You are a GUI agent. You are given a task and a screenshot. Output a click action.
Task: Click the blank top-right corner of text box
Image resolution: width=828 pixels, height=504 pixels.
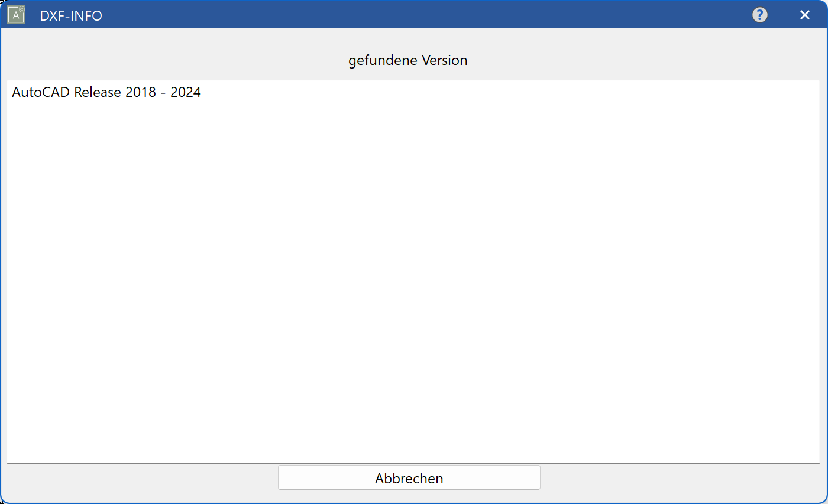793,95
